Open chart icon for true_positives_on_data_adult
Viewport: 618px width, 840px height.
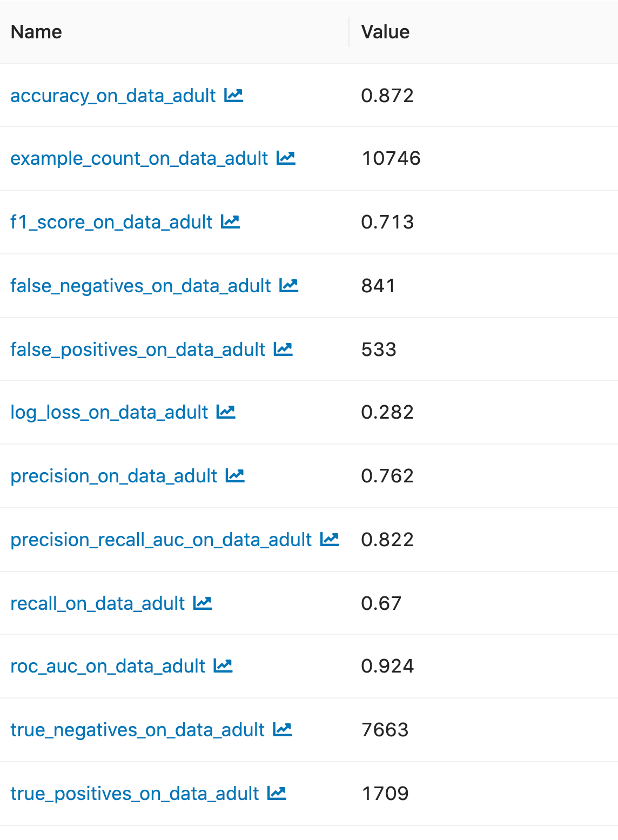click(277, 794)
